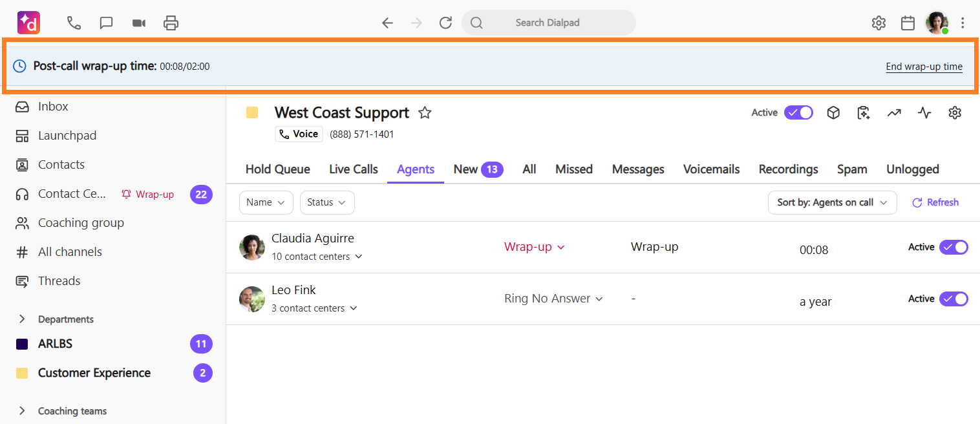
Task: Open the calendar icon in top bar
Action: click(908, 23)
